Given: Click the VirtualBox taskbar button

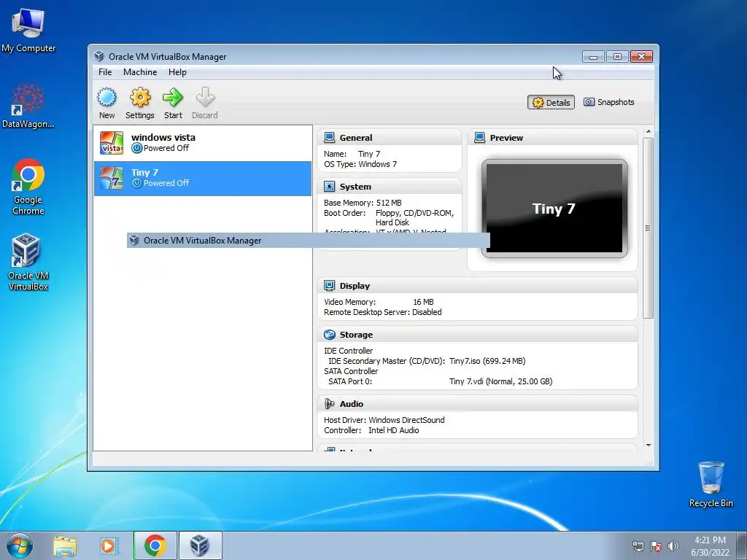Looking at the screenshot, I should click(x=200, y=545).
